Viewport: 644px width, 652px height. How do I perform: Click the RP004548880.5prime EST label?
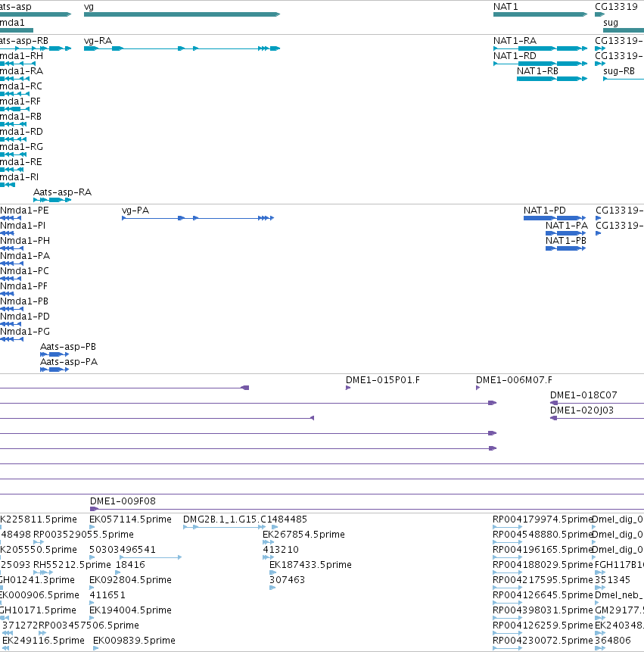point(542,535)
